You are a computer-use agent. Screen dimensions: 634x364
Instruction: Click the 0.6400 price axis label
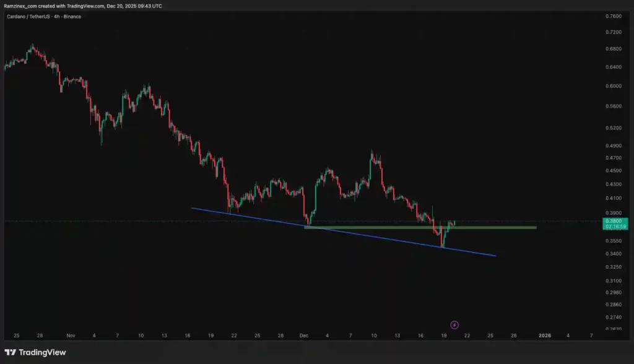[614, 67]
